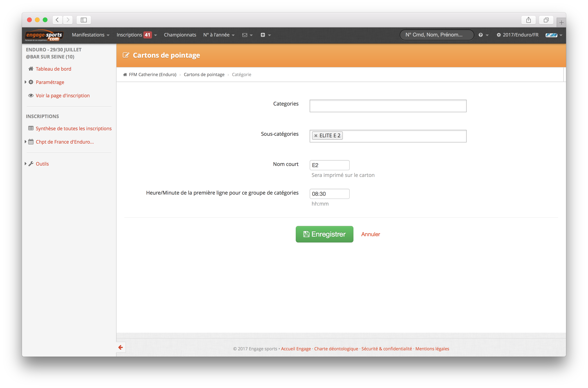Open Mentions légales footer link
The height and width of the screenshot is (388, 588).
pos(432,349)
